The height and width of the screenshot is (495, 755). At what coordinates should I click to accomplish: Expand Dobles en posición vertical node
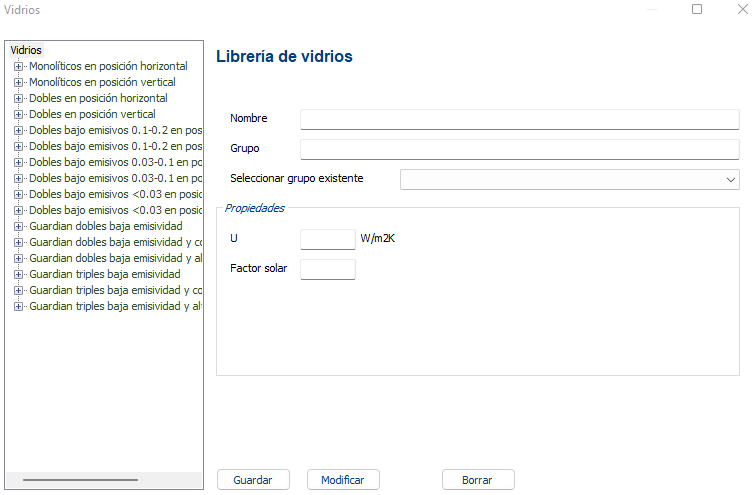18,114
